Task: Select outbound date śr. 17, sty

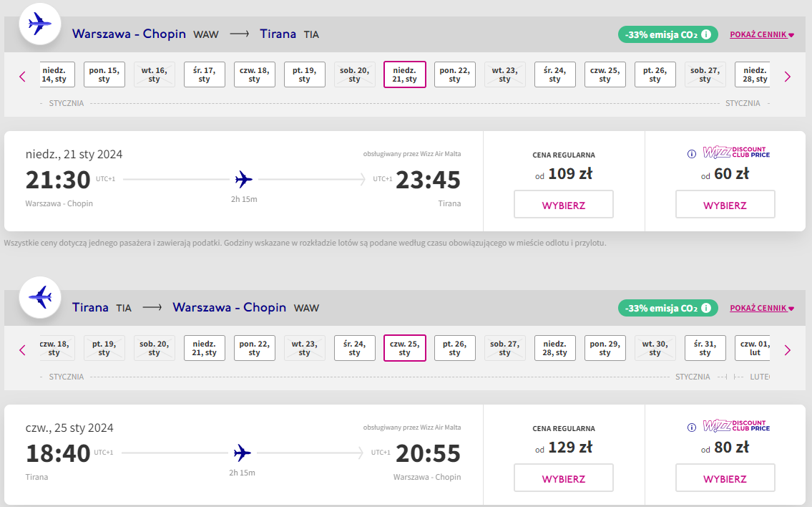Action: pyautogui.click(x=204, y=74)
